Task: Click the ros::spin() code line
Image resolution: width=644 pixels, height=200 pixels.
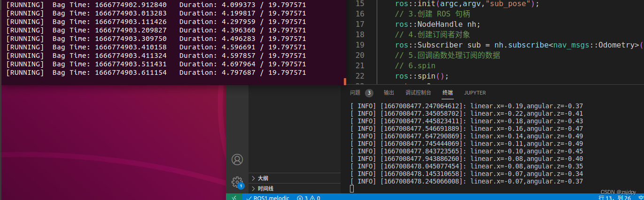Action: click(x=422, y=76)
